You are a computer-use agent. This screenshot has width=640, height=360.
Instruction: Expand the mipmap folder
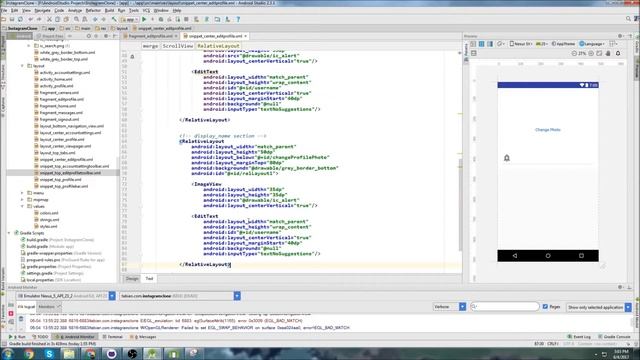click(22, 200)
